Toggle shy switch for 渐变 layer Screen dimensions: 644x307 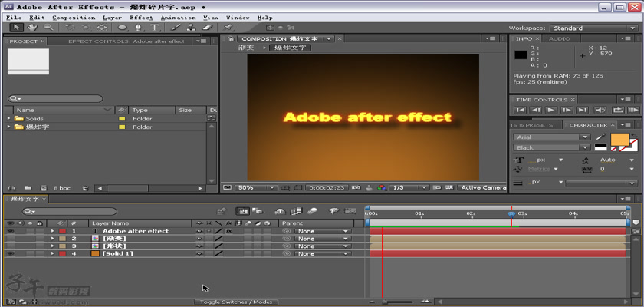pyautogui.click(x=199, y=239)
